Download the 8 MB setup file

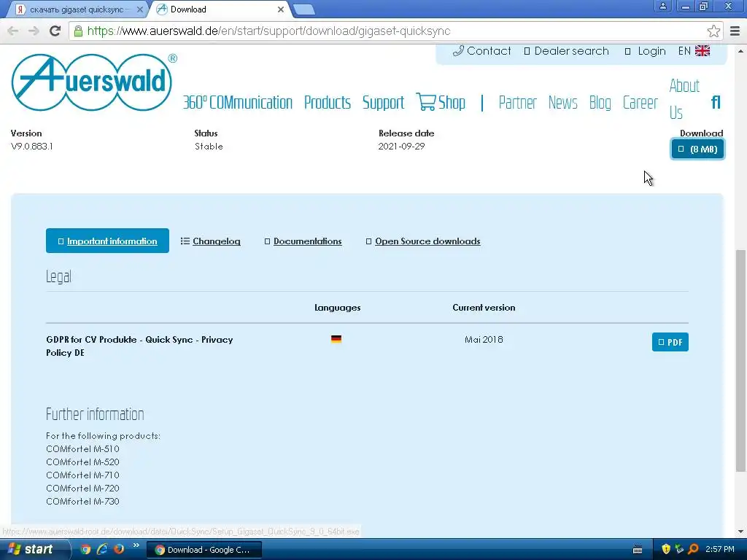[697, 149]
